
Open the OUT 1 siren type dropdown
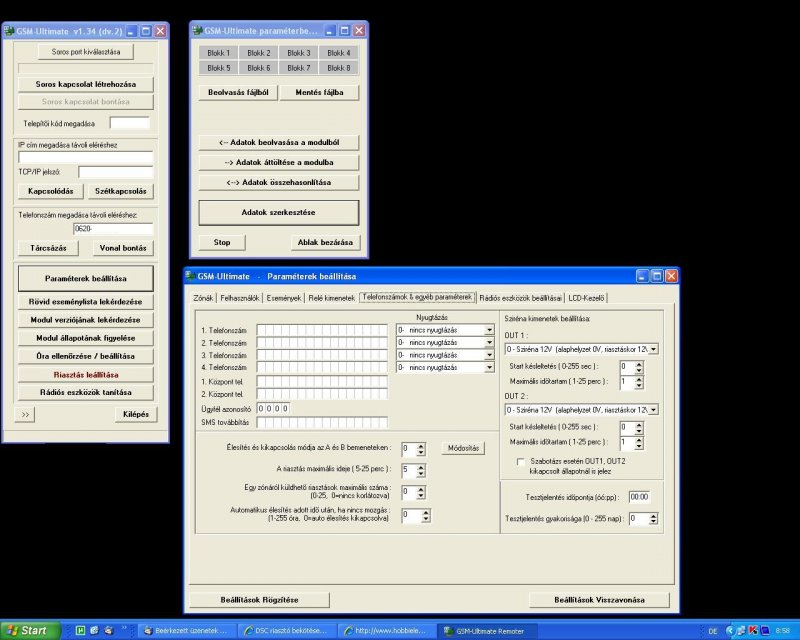pyautogui.click(x=654, y=349)
